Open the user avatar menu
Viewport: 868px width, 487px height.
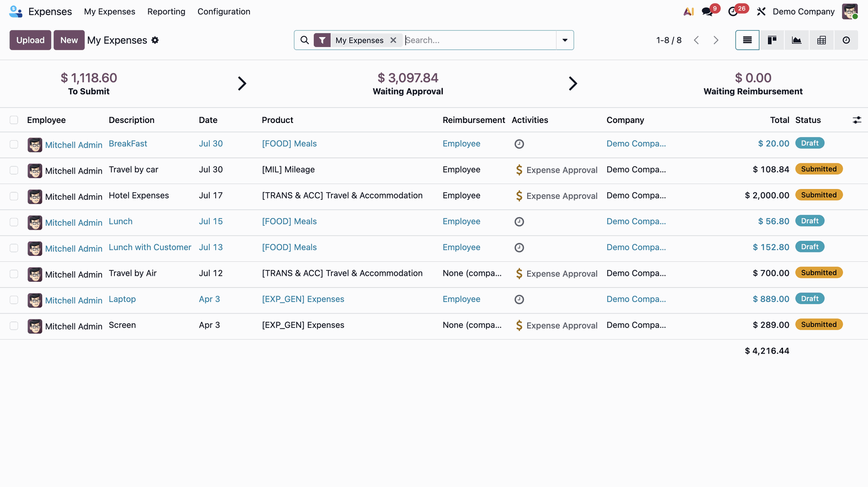pos(849,12)
